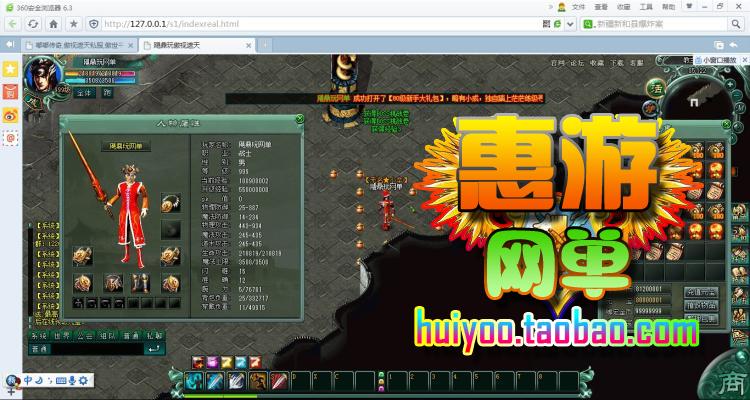Click the magnifier search button

tap(735, 24)
